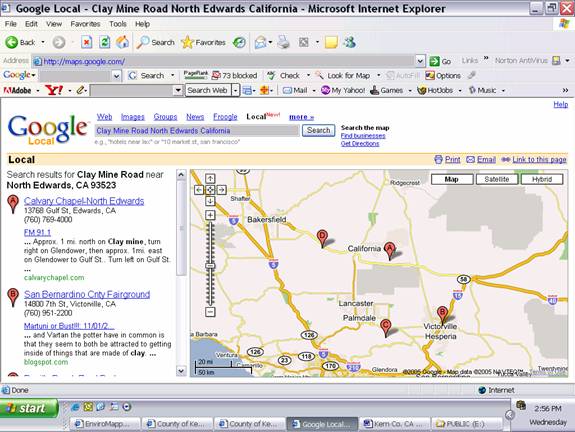The image size is (575, 432).
Task: Open the Tools menu
Action: coord(118,24)
